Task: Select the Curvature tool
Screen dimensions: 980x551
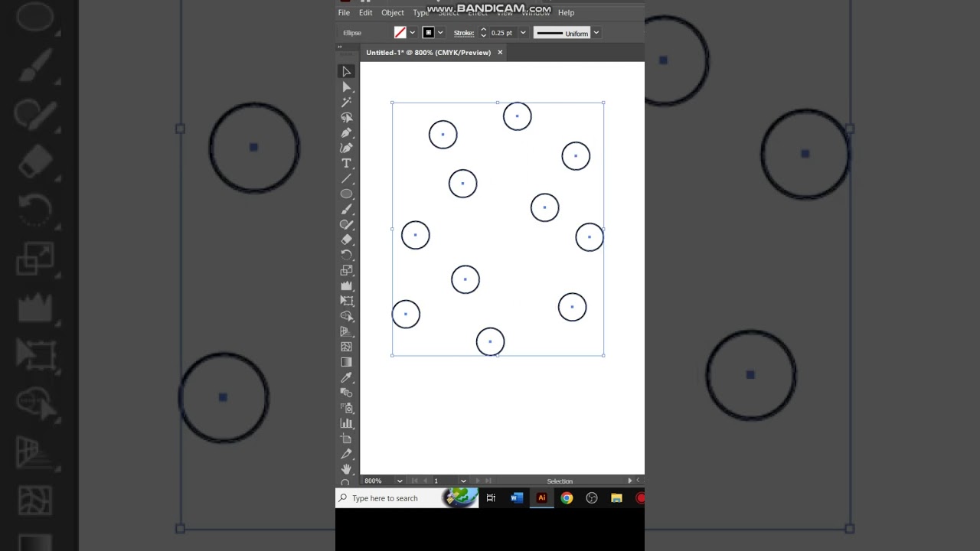Action: [x=346, y=148]
